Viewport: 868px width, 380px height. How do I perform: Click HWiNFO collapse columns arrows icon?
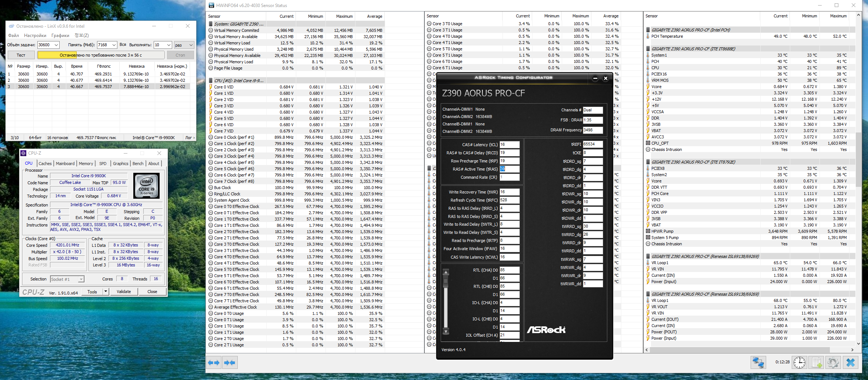pyautogui.click(x=230, y=363)
